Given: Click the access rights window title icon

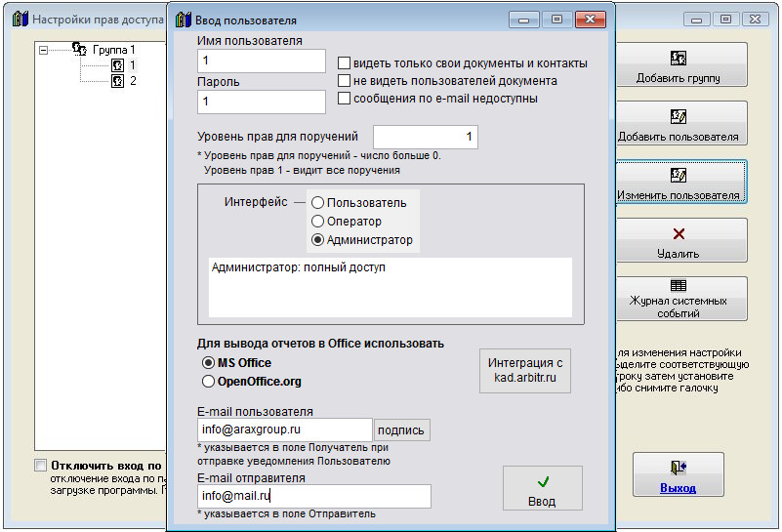Looking at the screenshot, I should (21, 19).
